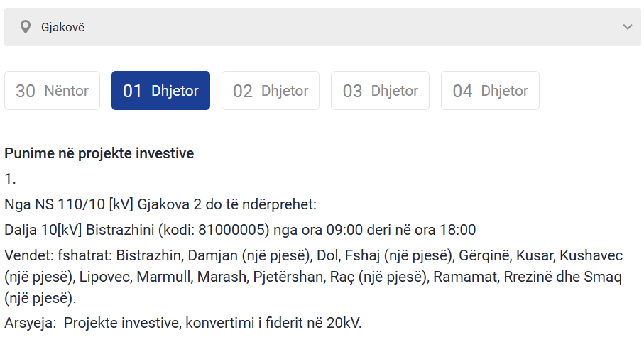Click the location pin icon

[26, 27]
